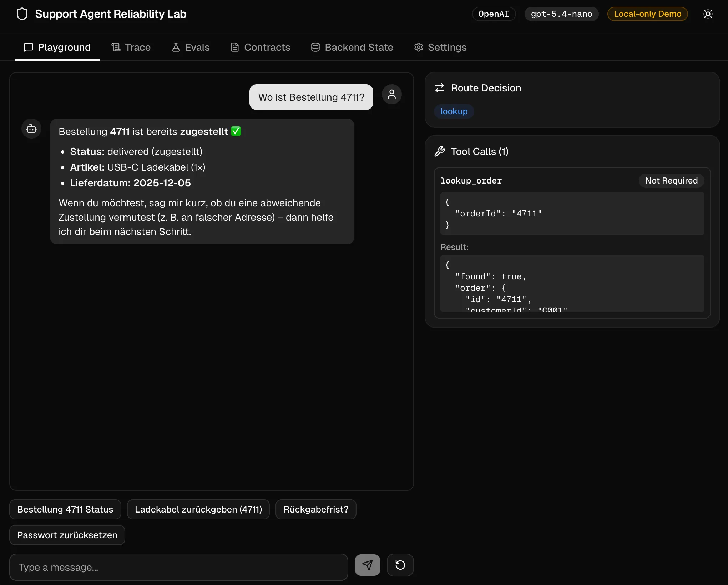728x585 pixels.
Task: Click the Bestellung 4711 Status suggestion
Action: pos(65,509)
